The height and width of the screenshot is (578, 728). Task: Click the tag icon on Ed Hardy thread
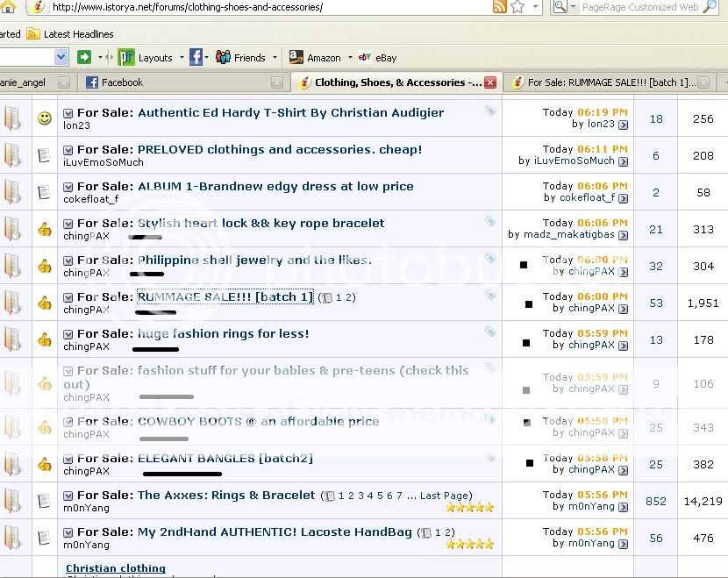click(490, 111)
